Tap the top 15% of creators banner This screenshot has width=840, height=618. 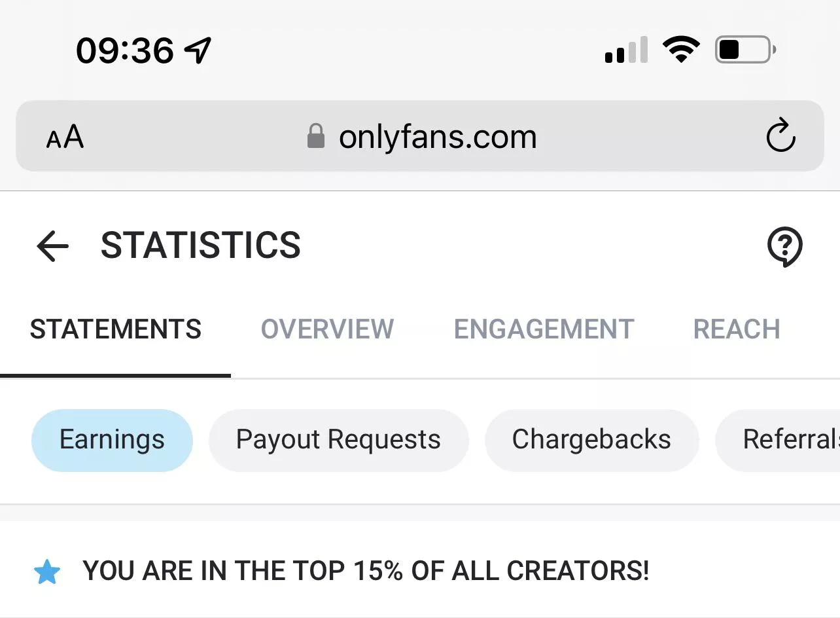point(366,572)
